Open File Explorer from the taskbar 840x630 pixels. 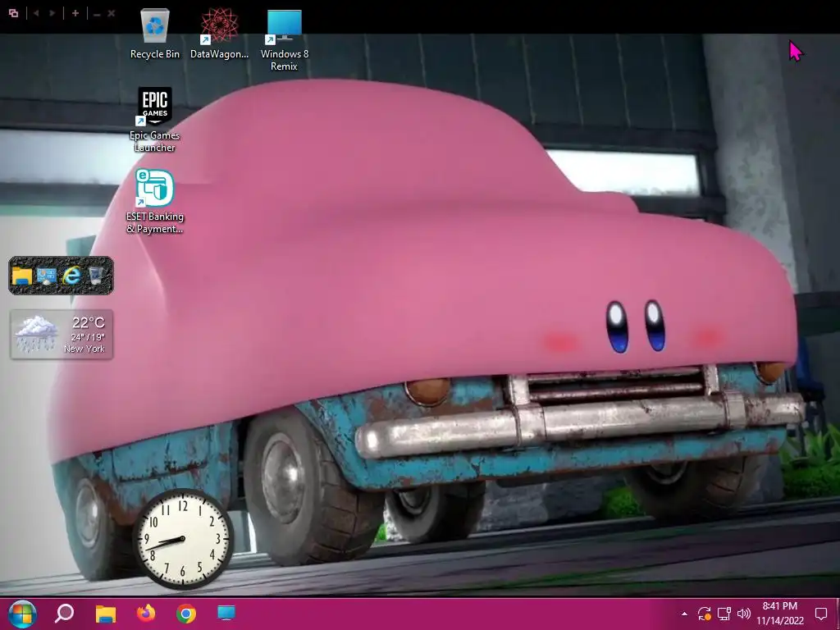106,614
